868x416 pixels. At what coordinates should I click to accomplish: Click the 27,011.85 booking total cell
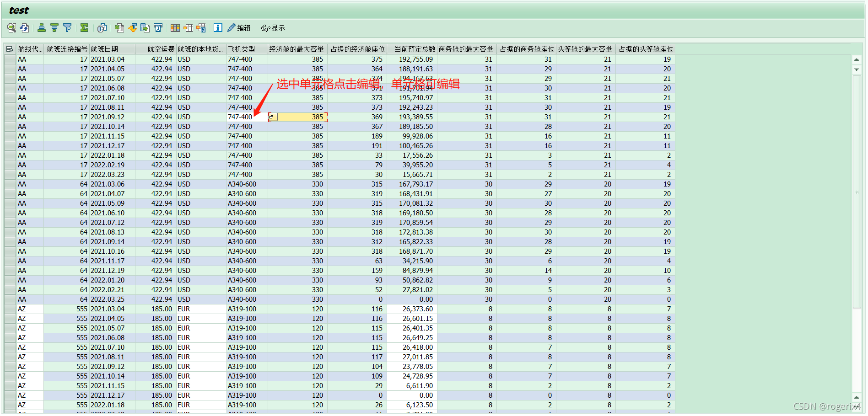click(412, 357)
